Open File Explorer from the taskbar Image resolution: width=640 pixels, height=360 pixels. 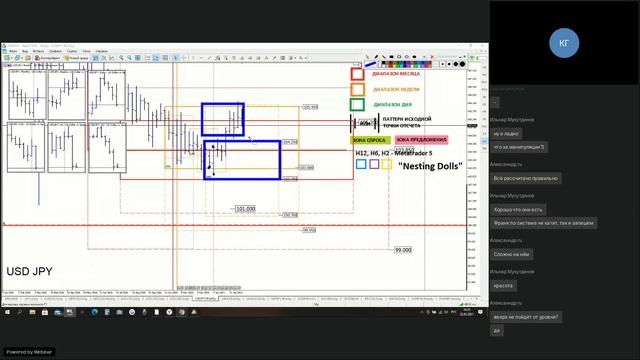pos(32,312)
